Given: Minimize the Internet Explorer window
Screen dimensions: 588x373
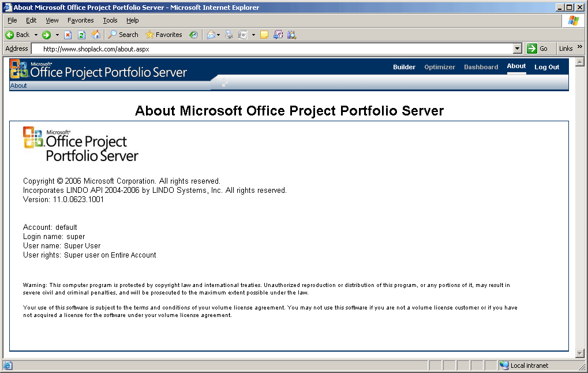Looking at the screenshot, I should (x=560, y=7).
